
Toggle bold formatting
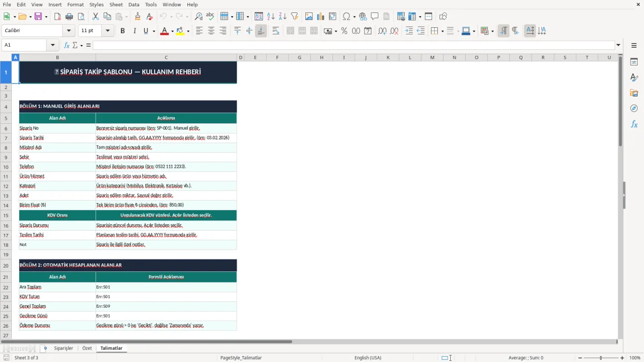122,31
